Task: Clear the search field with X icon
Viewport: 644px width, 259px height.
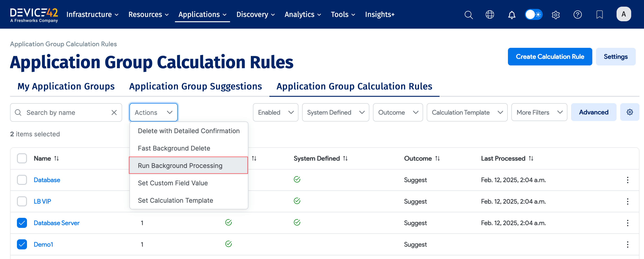Action: click(114, 113)
